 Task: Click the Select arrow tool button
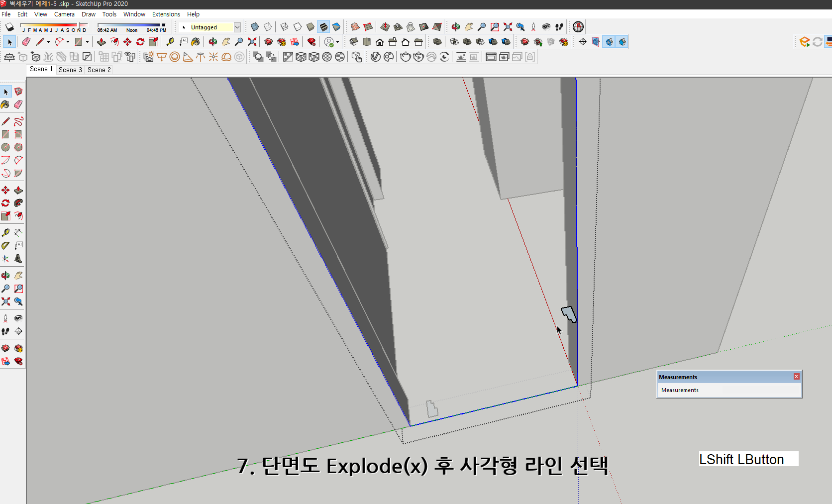[9, 42]
